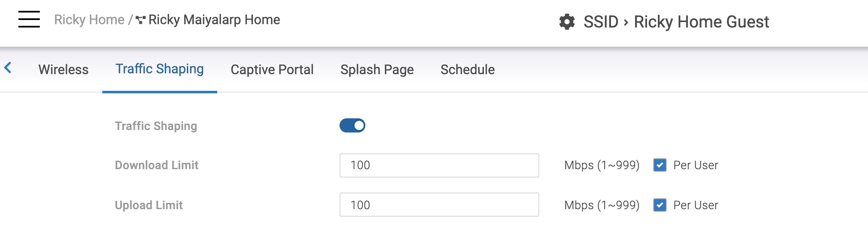Click the SSID settings gear icon
The image size is (868, 245).
click(567, 22)
